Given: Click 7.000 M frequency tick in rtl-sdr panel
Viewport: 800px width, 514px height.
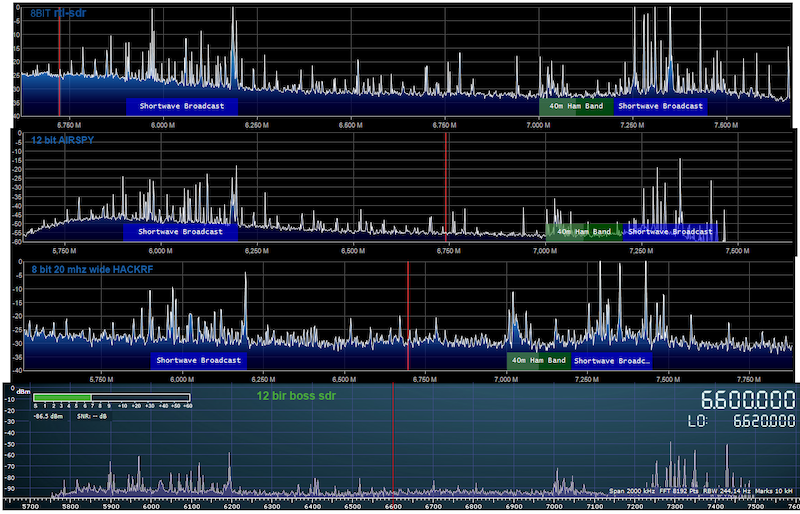Looking at the screenshot, I should (x=538, y=125).
